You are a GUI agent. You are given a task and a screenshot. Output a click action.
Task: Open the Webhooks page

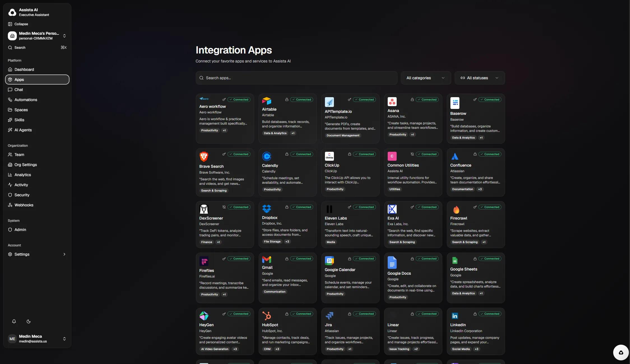[x=24, y=205]
